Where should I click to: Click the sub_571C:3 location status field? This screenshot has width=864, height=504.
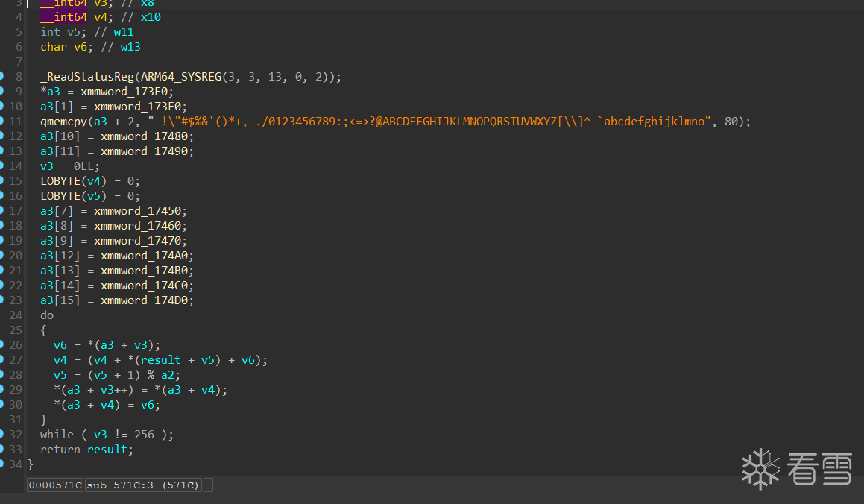click(x=142, y=485)
